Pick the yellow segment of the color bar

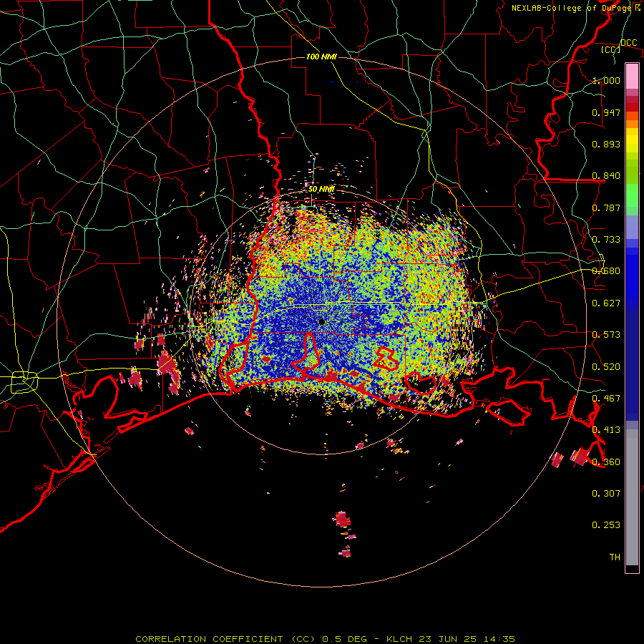[x=632, y=140]
